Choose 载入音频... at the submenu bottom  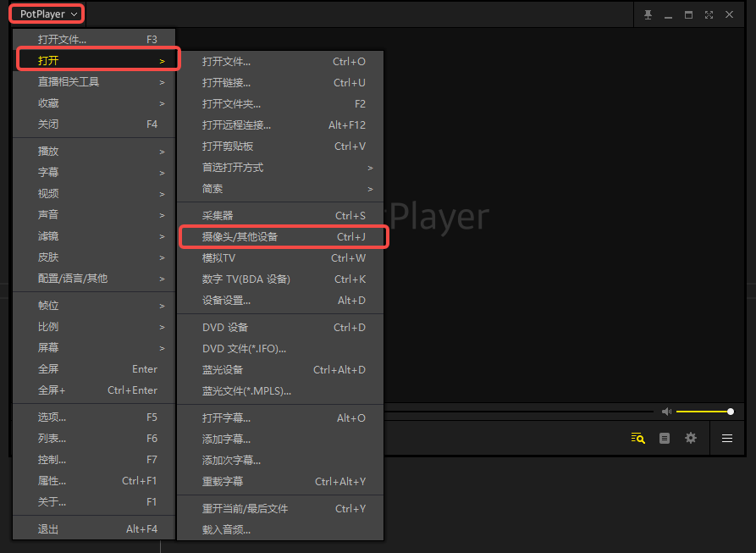coord(279,530)
